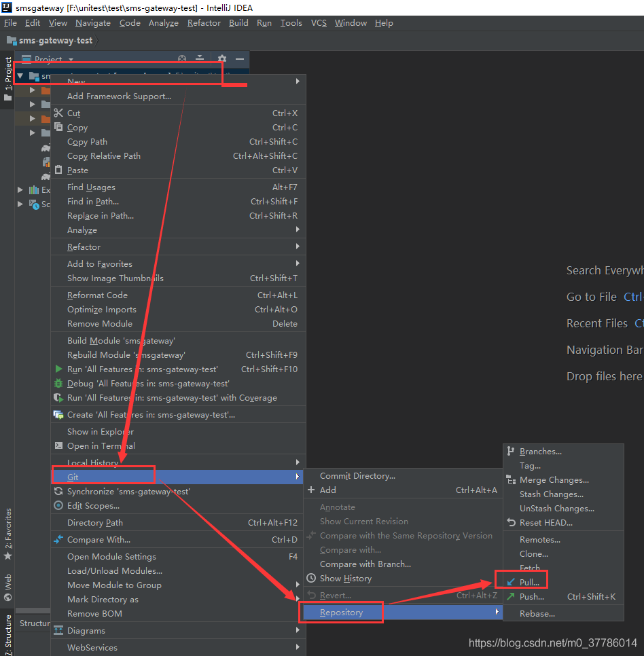
Task: Select Add Framework Support... from context menu
Action: point(178,96)
